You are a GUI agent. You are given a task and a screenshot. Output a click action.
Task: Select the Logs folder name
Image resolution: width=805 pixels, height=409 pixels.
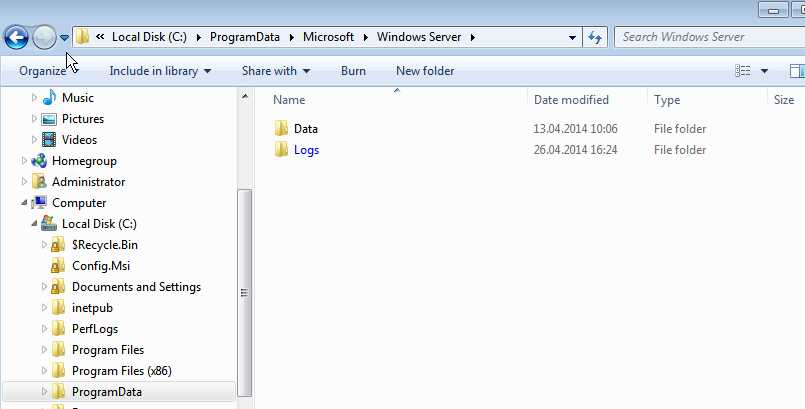pos(306,150)
